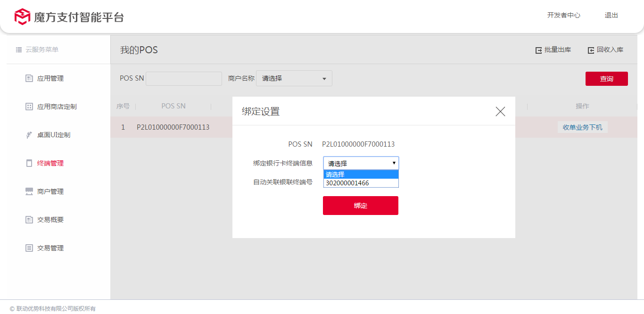
Task: Click the 桌面UI定制 sidebar icon
Action: (29, 135)
